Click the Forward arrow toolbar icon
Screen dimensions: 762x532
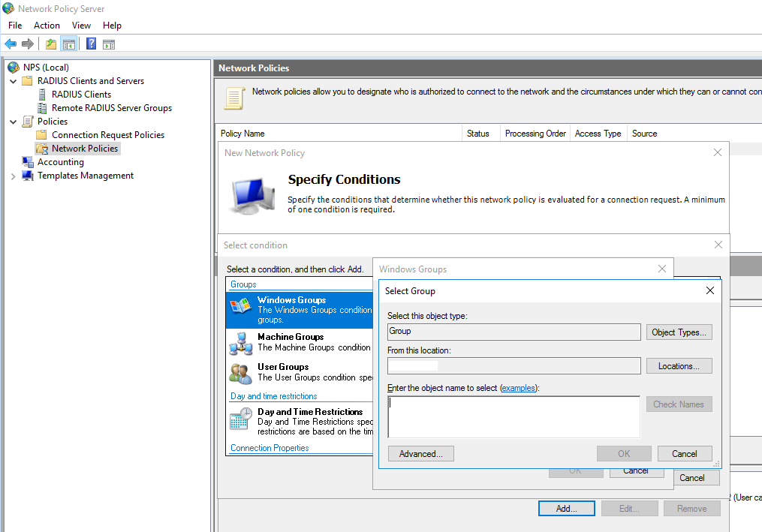click(x=28, y=44)
